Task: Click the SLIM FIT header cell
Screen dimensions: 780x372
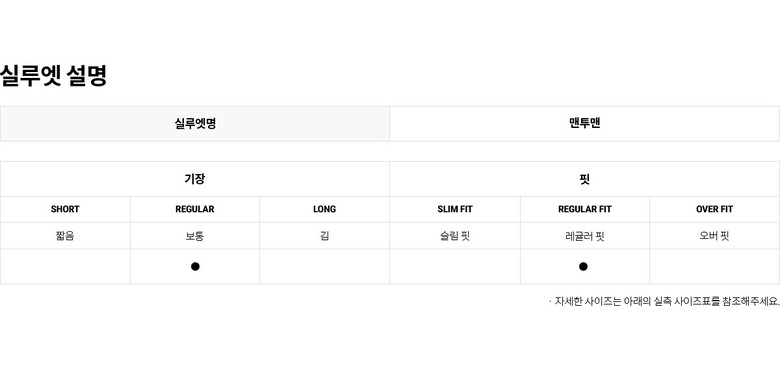Action: coord(455,209)
